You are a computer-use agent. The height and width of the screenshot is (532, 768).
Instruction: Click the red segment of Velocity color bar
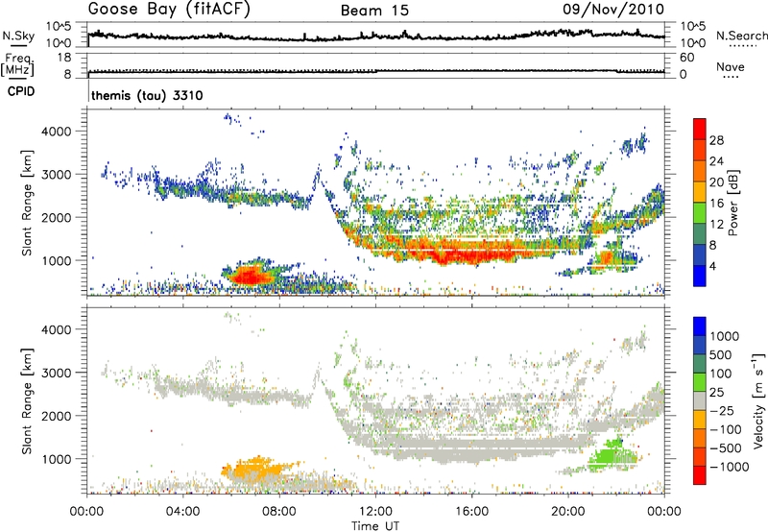tap(700, 475)
